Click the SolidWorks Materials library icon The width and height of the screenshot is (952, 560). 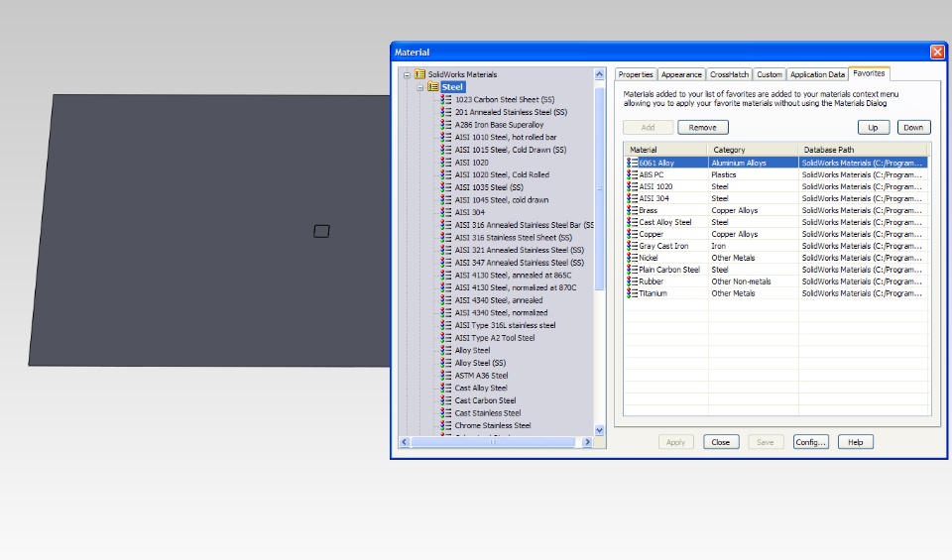pyautogui.click(x=419, y=74)
